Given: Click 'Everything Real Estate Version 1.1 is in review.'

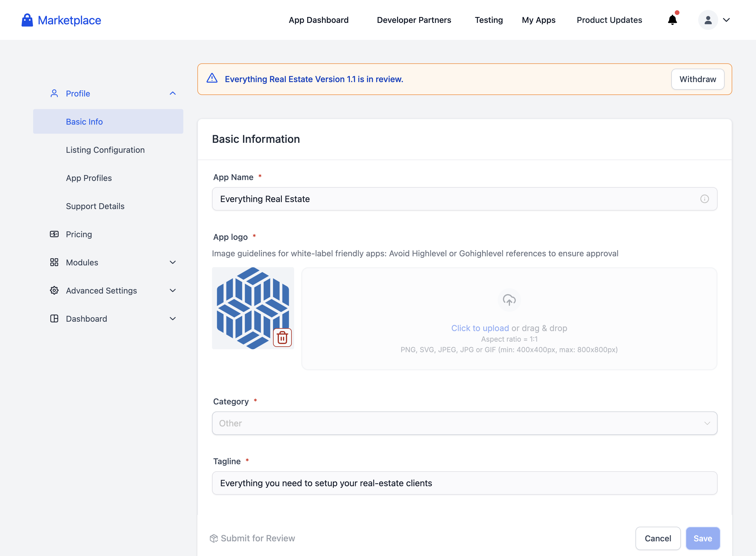Looking at the screenshot, I should (x=314, y=79).
